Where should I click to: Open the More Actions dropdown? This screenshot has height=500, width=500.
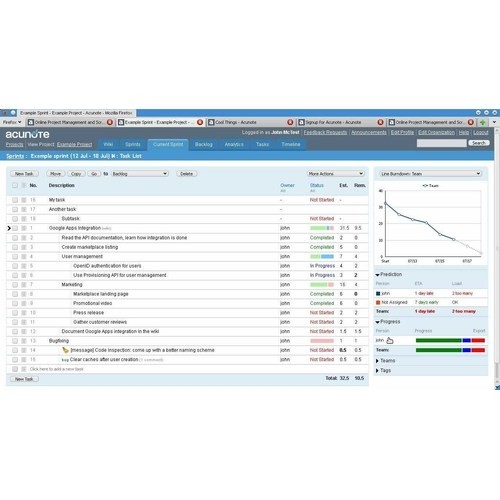(x=335, y=174)
